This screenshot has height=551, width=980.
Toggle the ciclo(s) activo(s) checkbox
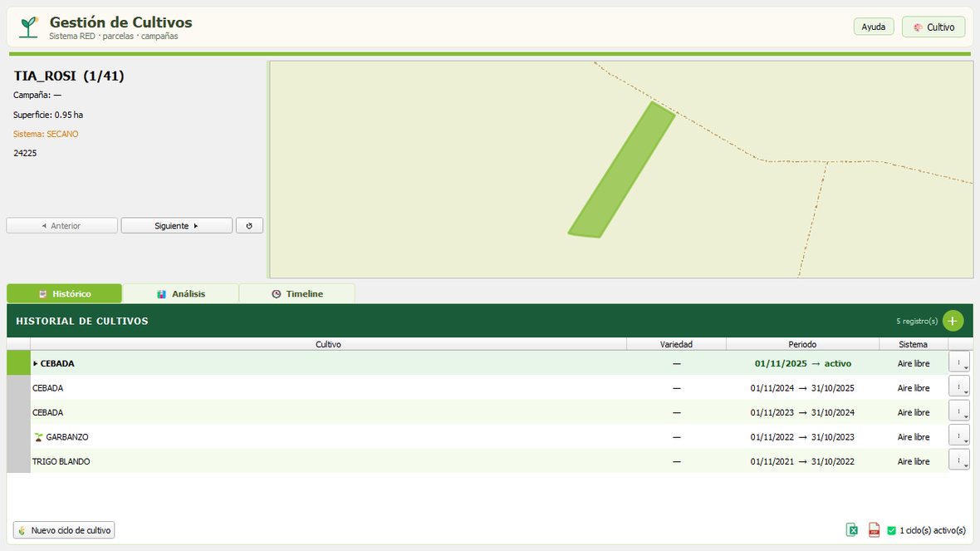[891, 530]
